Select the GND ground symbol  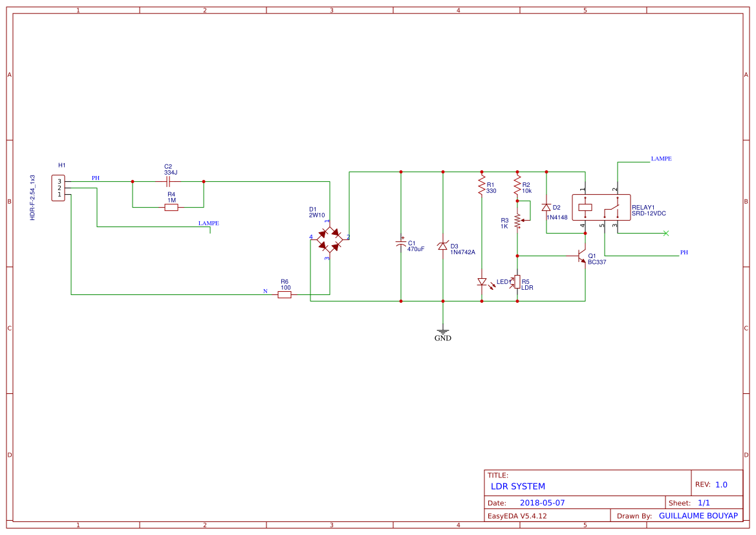(442, 332)
